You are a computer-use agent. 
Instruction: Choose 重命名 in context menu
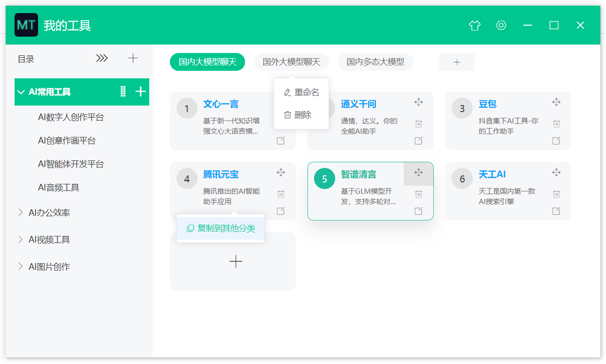[x=301, y=92]
